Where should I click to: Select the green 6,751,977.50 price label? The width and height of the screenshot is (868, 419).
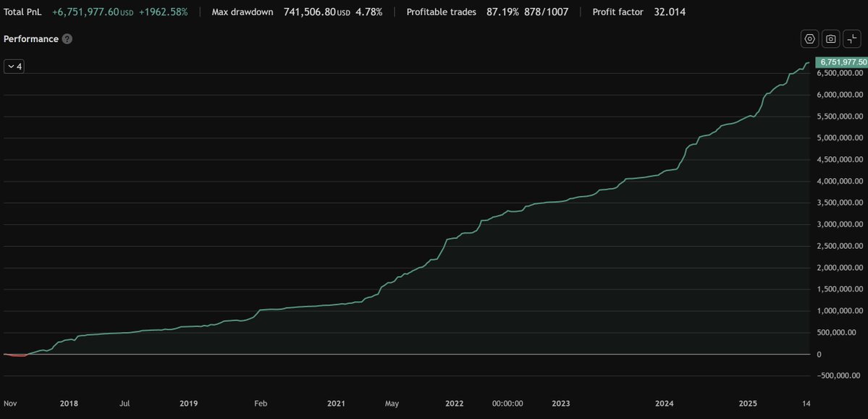coord(841,62)
